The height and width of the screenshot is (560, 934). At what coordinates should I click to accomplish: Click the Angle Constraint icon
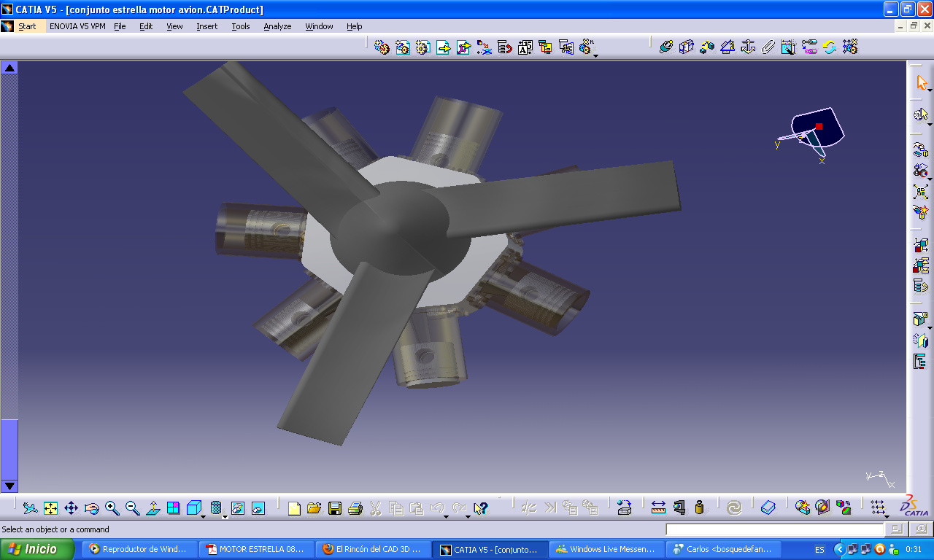tap(727, 47)
